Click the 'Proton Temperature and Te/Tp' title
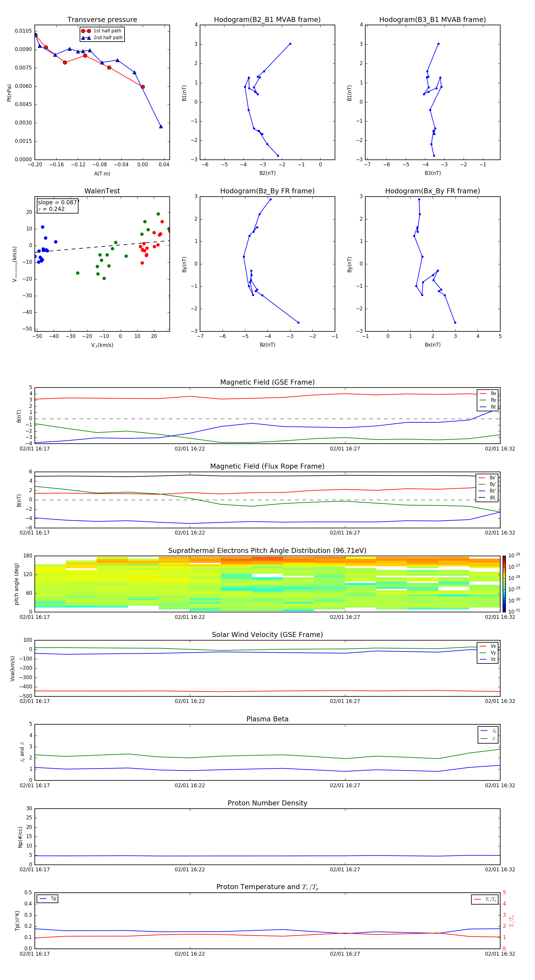Viewport: 535px width, 980px height. (267, 887)
